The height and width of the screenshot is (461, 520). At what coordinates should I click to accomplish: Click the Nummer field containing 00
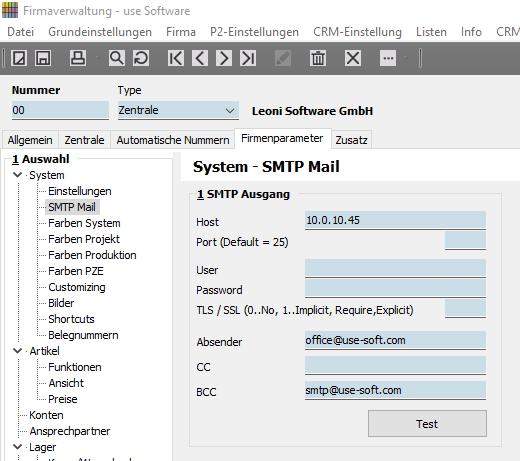(60, 110)
